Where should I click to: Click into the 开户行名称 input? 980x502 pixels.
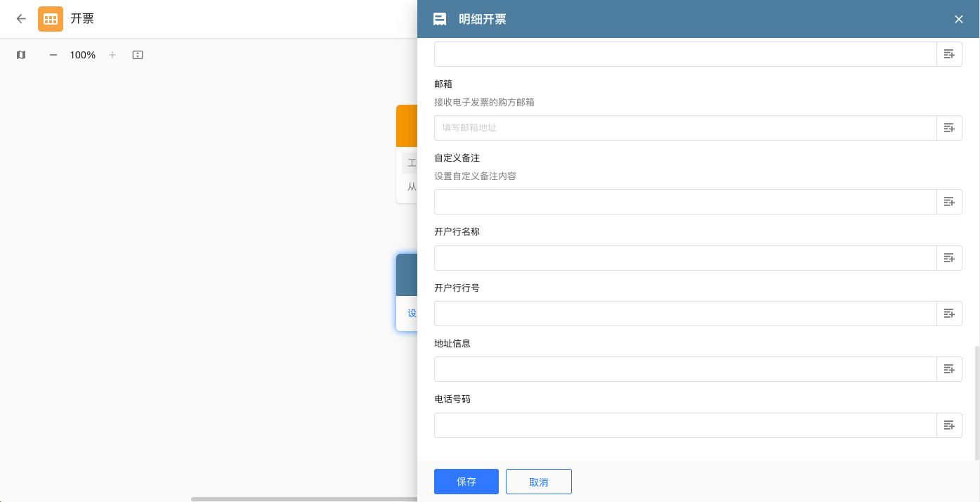tap(685, 258)
